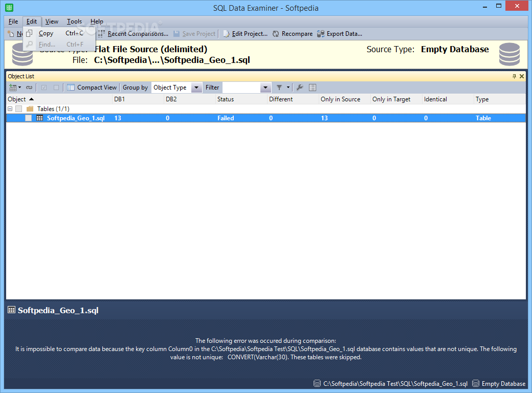Sort by DB2 column header
The image size is (532, 393).
tap(190, 99)
